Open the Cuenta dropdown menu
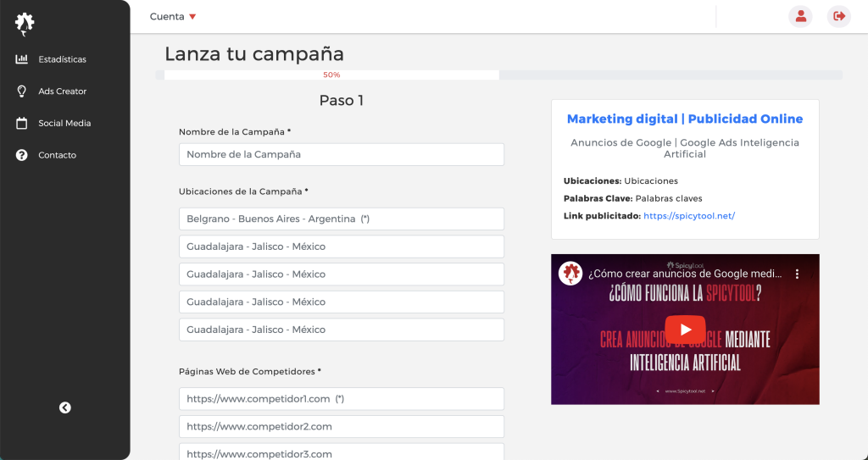The width and height of the screenshot is (868, 460). coord(173,17)
